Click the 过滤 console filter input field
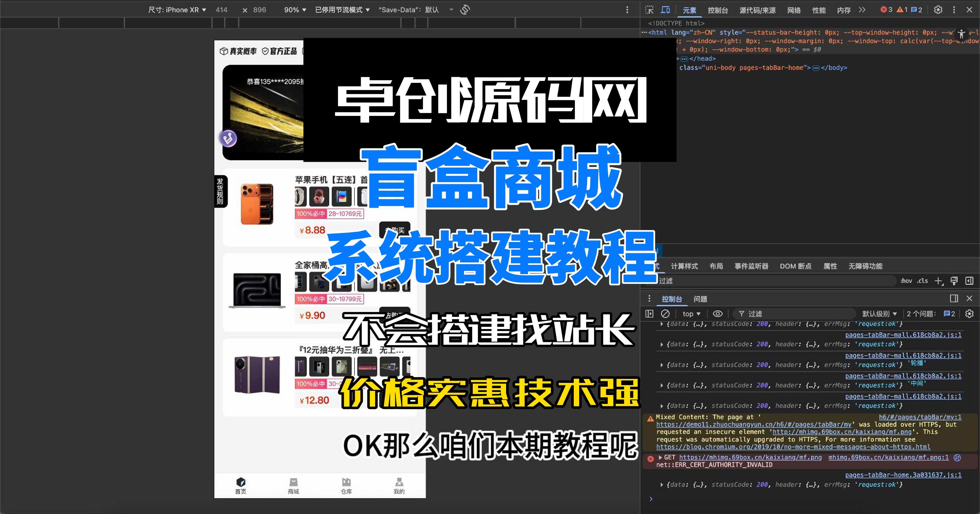The image size is (980, 514). (795, 313)
